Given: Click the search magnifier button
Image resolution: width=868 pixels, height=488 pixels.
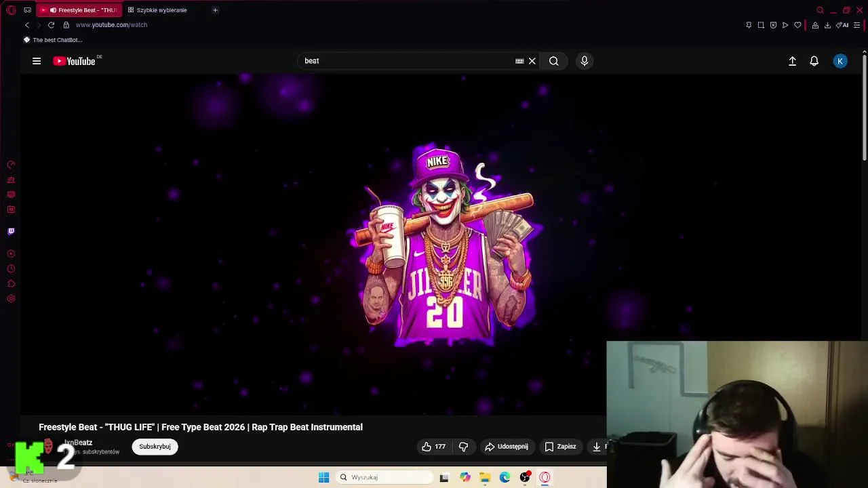Looking at the screenshot, I should (x=554, y=61).
